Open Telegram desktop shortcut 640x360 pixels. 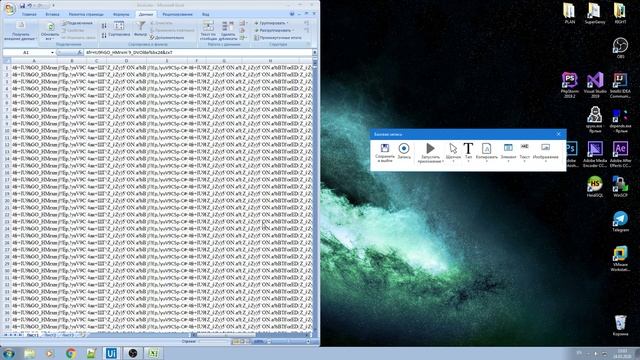coord(620,221)
